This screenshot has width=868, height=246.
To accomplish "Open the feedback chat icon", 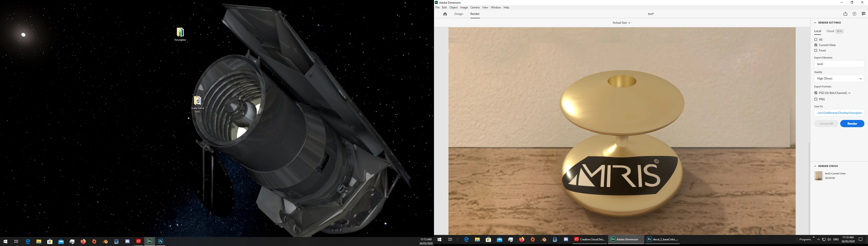I will pos(863,14).
